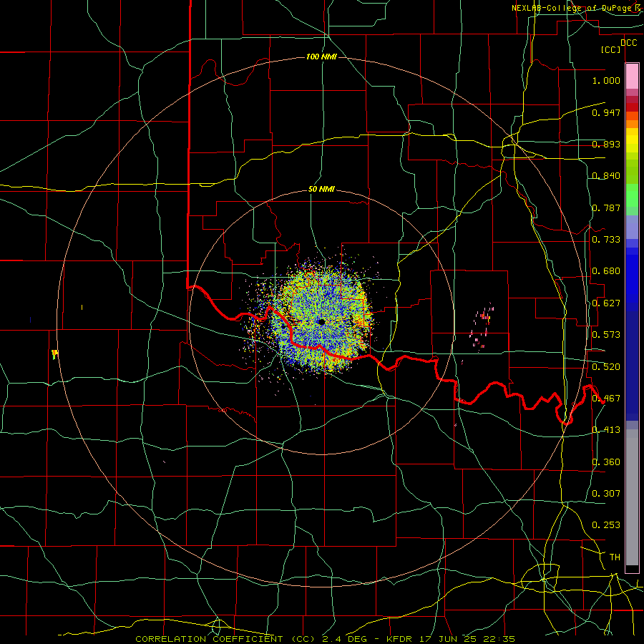Image resolution: width=644 pixels, height=644 pixels.
Task: Click the black radar site dot at center
Action: pos(321,322)
